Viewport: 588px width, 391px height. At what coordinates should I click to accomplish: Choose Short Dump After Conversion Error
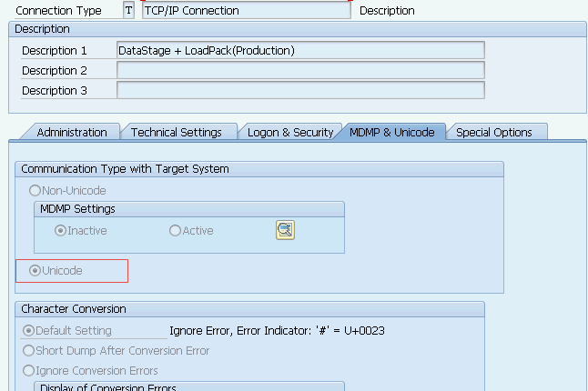click(x=28, y=351)
